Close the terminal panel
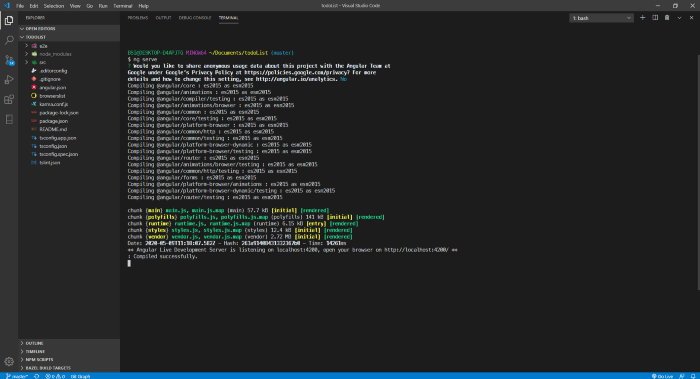Image resolution: width=700 pixels, height=379 pixels. (692, 18)
